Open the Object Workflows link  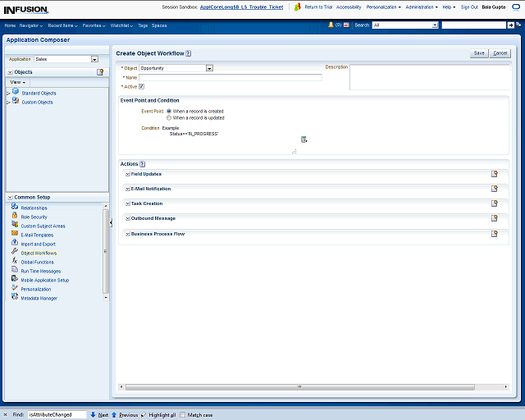click(39, 253)
